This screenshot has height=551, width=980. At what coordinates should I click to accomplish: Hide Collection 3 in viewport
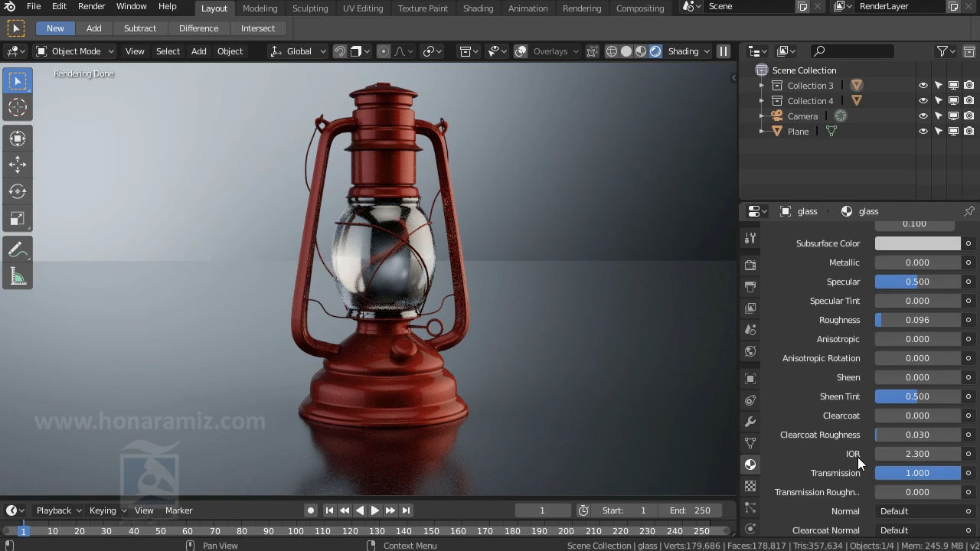(x=923, y=86)
